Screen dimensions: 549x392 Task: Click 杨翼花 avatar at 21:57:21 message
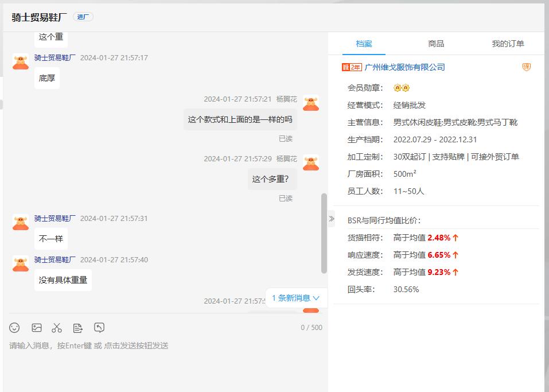[x=311, y=103]
